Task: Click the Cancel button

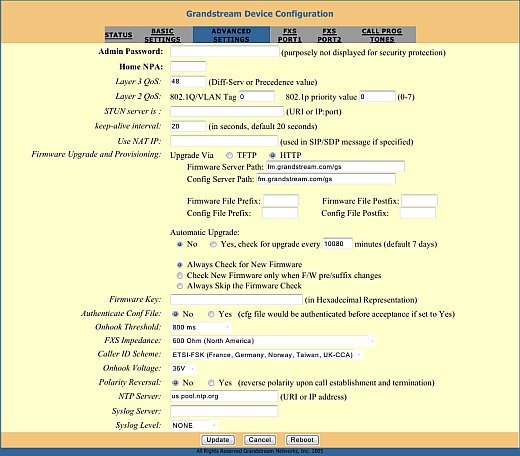Action: click(x=260, y=440)
